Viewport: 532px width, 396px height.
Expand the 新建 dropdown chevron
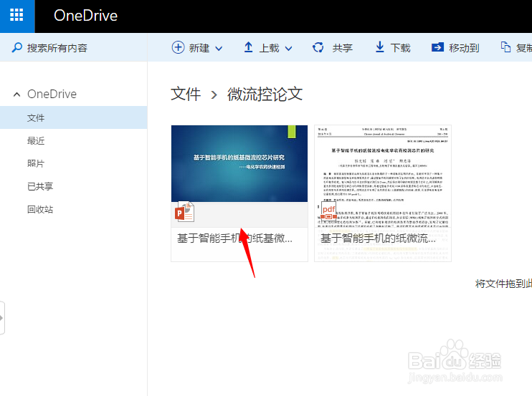[219, 49]
